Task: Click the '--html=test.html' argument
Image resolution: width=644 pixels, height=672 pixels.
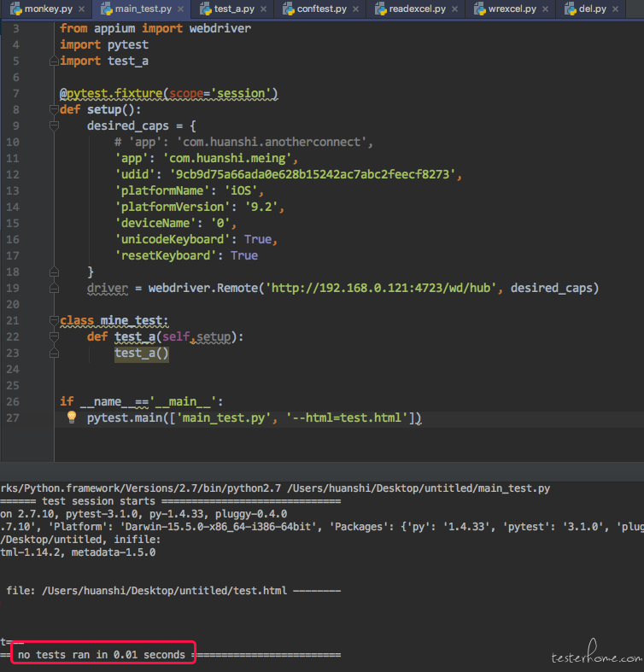Action: 347,418
